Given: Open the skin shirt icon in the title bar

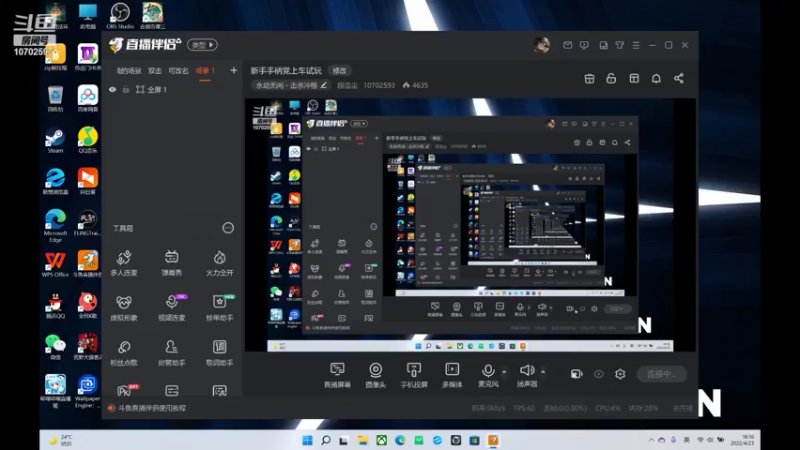Looking at the screenshot, I should [x=619, y=45].
